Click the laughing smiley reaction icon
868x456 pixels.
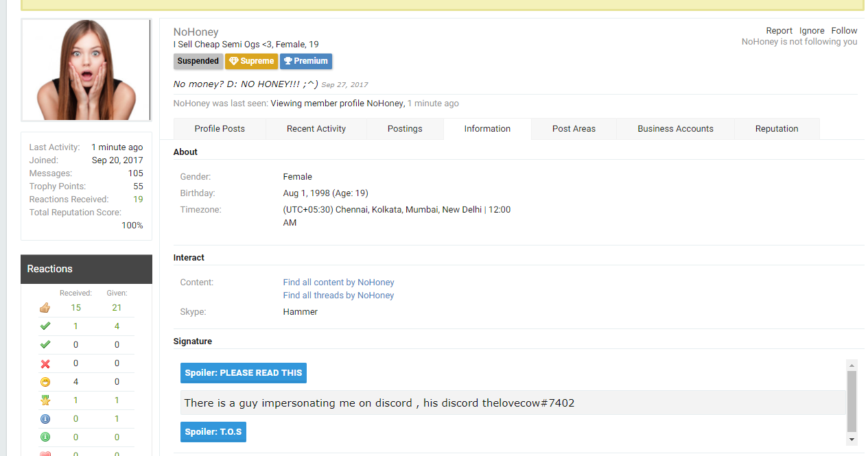pyautogui.click(x=45, y=382)
